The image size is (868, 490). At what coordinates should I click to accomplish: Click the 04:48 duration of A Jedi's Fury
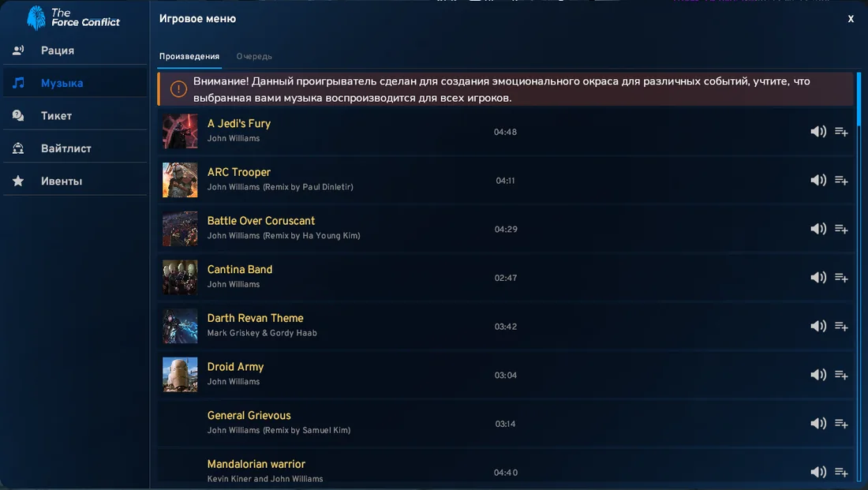click(505, 132)
